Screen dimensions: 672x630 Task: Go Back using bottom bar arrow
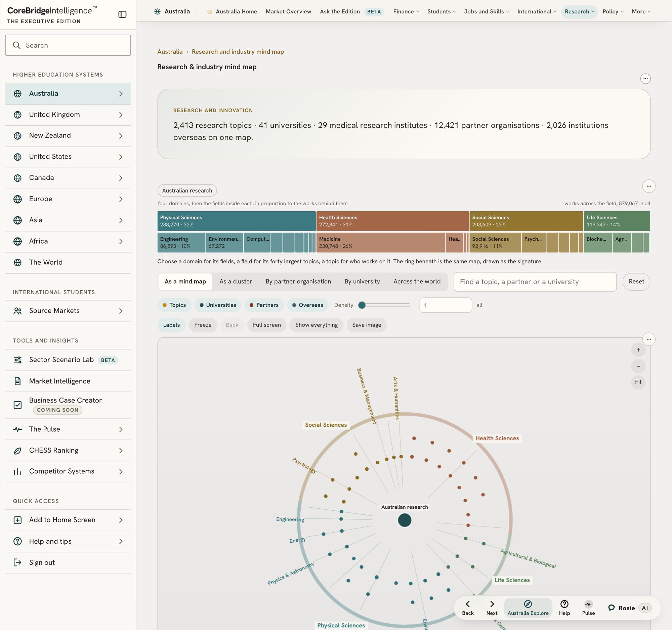point(468,608)
